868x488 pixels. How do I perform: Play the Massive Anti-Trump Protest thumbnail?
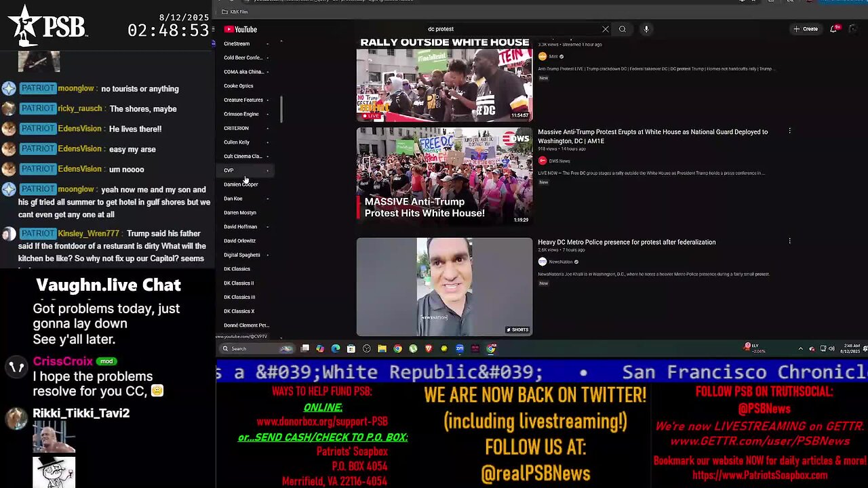(x=444, y=176)
